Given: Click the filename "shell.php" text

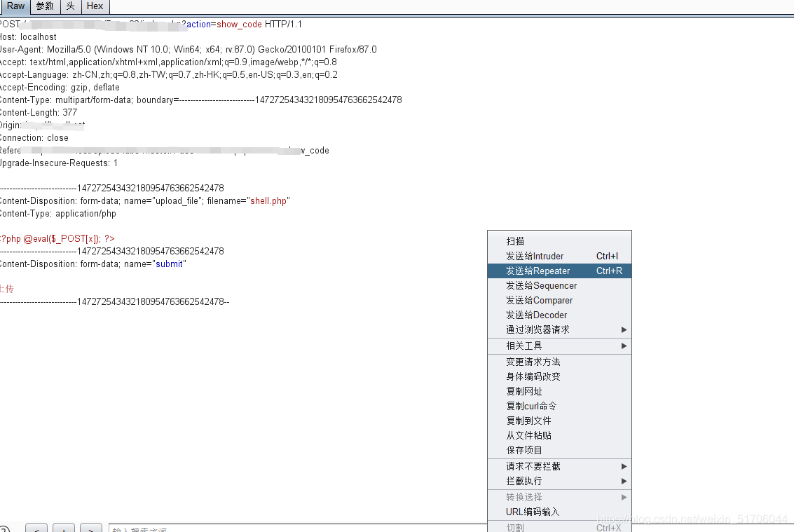Looking at the screenshot, I should pos(268,201).
